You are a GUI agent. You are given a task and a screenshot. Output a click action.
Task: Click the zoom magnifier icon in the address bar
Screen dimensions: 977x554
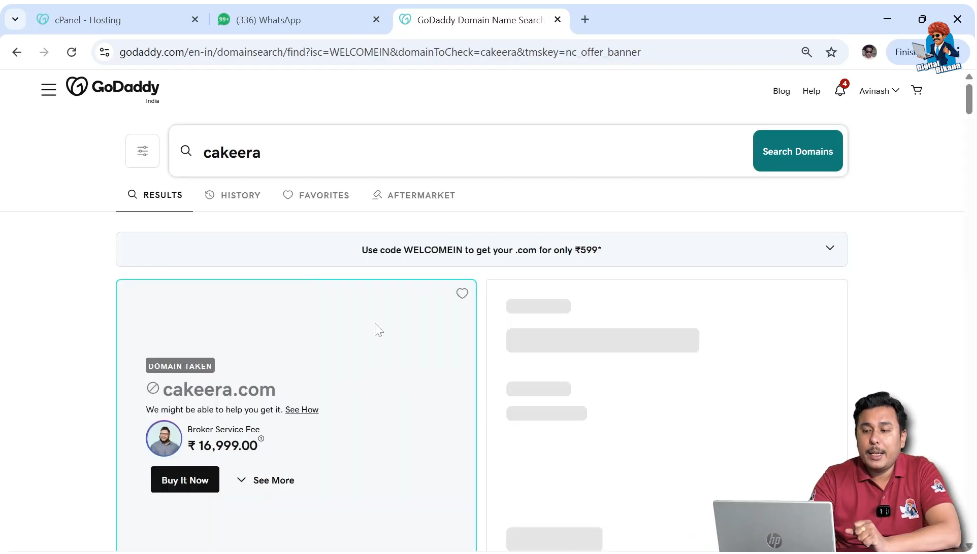coord(806,52)
